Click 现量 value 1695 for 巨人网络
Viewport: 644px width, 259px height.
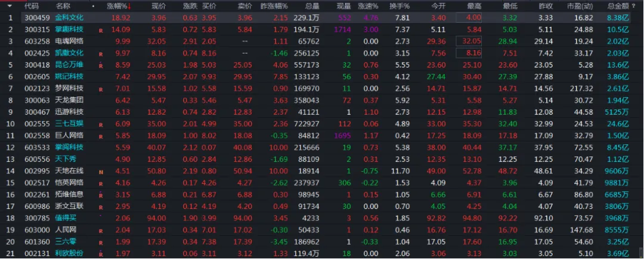coord(342,136)
